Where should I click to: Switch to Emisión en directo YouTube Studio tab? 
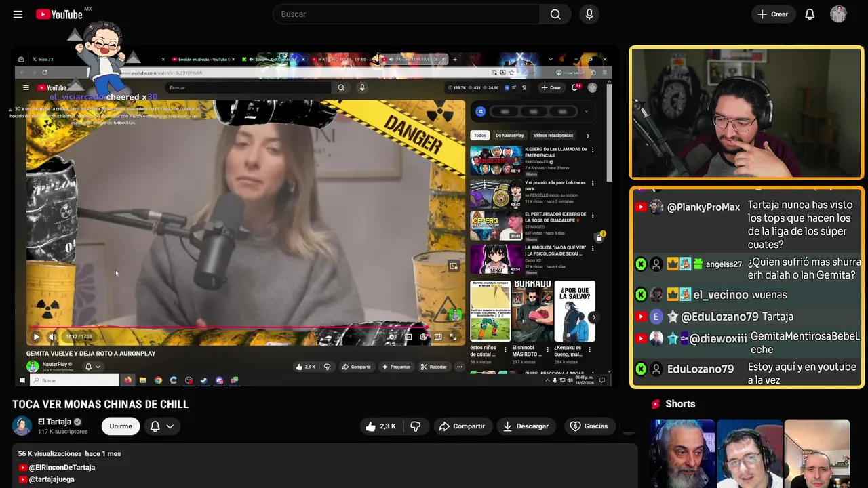coord(201,60)
